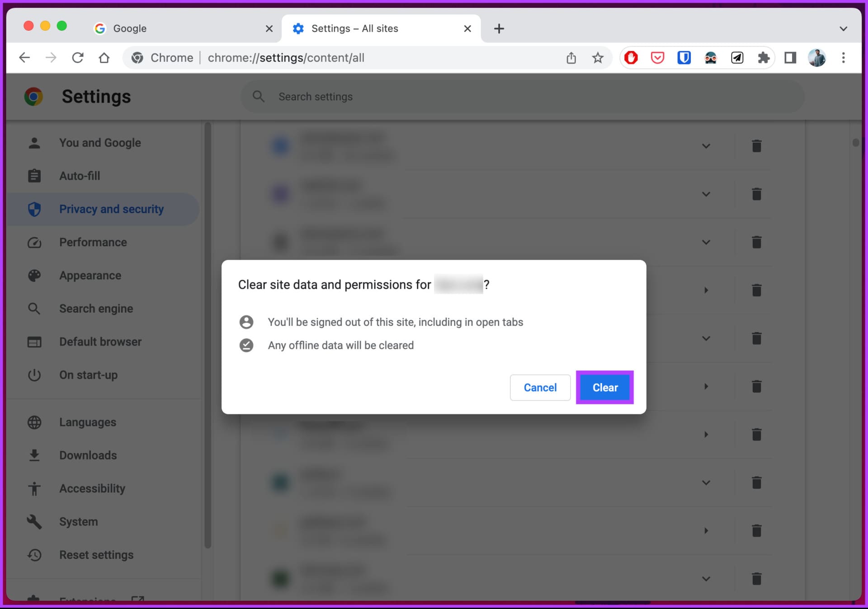868x609 pixels.
Task: Open a new tab with the plus button
Action: tap(499, 28)
